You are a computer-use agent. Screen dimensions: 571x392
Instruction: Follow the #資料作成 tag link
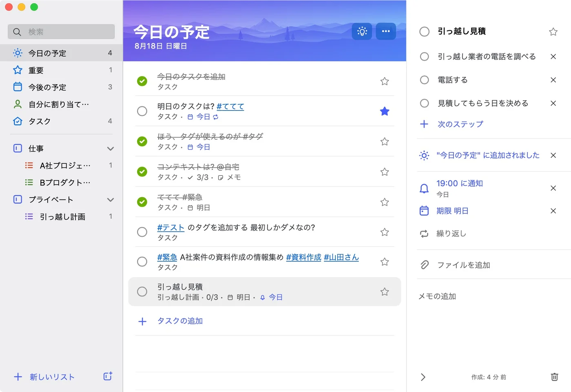pyautogui.click(x=304, y=258)
